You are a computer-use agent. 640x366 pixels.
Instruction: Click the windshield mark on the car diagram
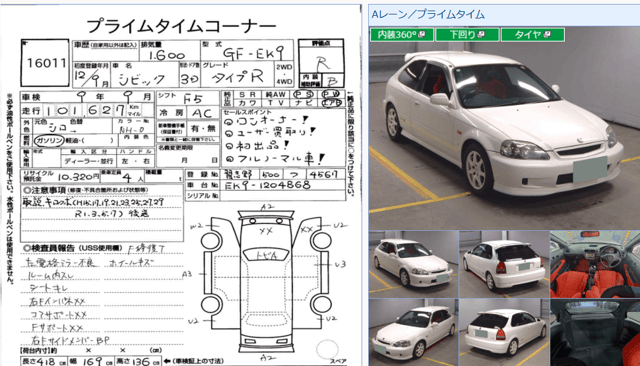point(266,255)
